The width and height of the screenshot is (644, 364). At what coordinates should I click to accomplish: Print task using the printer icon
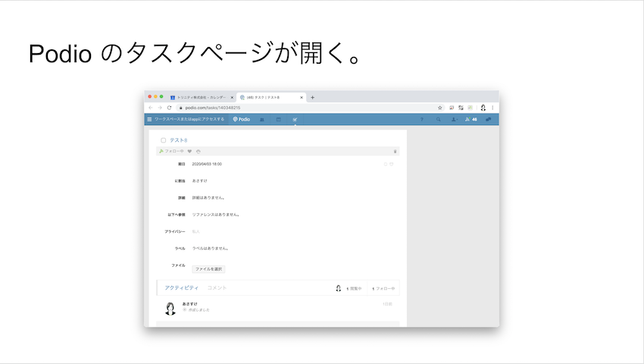(199, 152)
